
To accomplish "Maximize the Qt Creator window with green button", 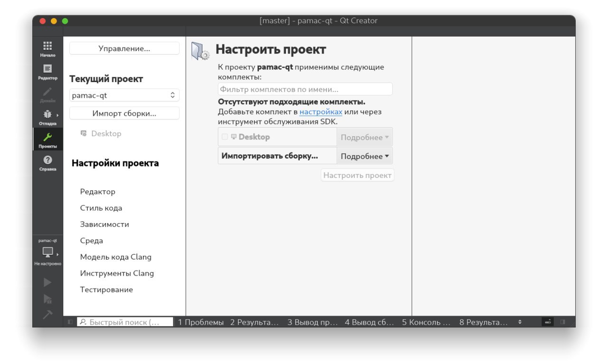I will (x=65, y=21).
